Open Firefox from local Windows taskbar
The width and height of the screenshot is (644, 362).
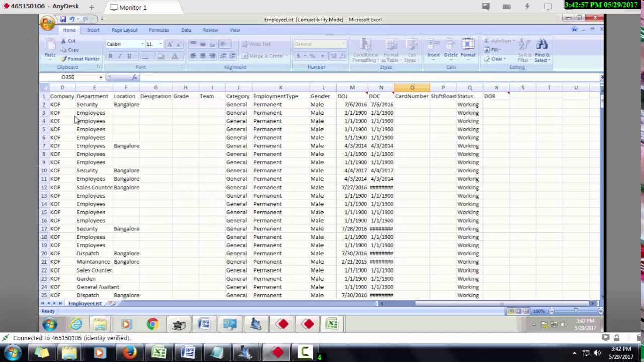tap(130, 353)
